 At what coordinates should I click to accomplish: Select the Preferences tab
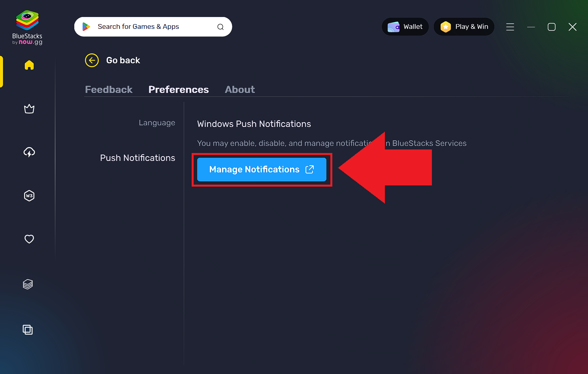click(179, 89)
